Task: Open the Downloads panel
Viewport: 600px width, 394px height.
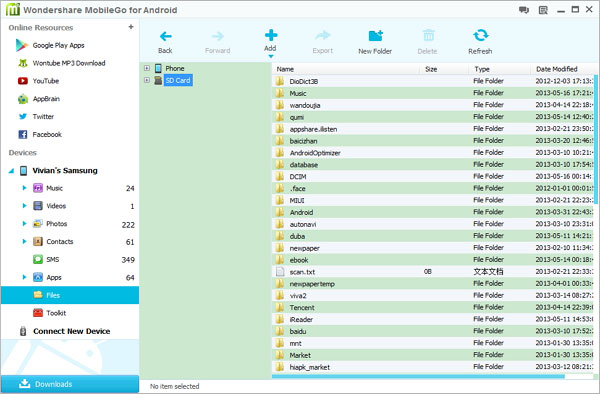Action: pos(70,384)
